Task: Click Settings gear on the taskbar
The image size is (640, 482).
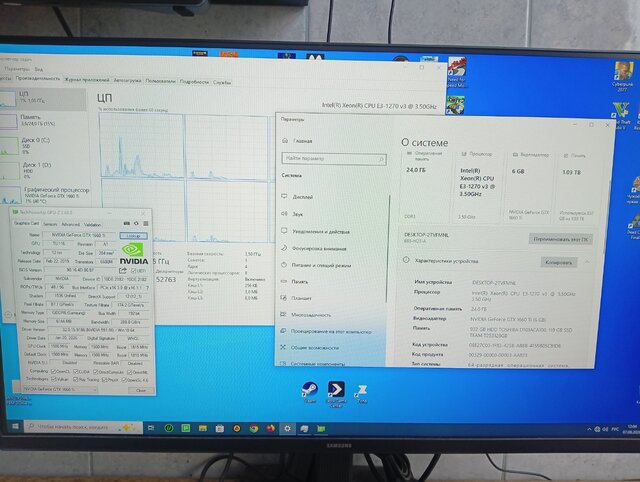Action: click(x=287, y=429)
